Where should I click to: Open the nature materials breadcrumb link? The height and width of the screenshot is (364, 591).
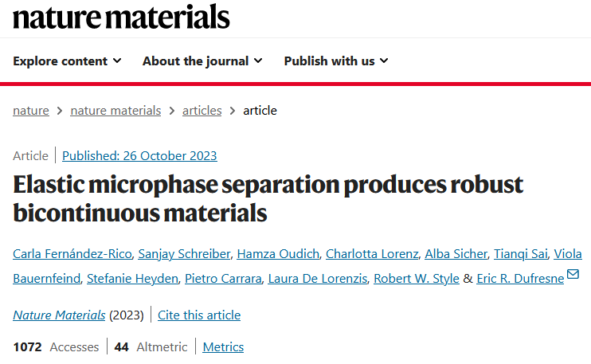tap(115, 111)
